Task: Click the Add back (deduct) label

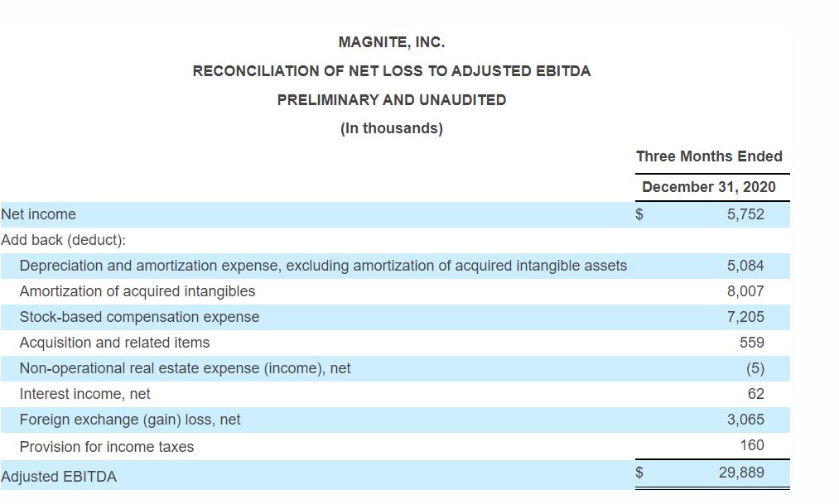Action: coord(63,240)
